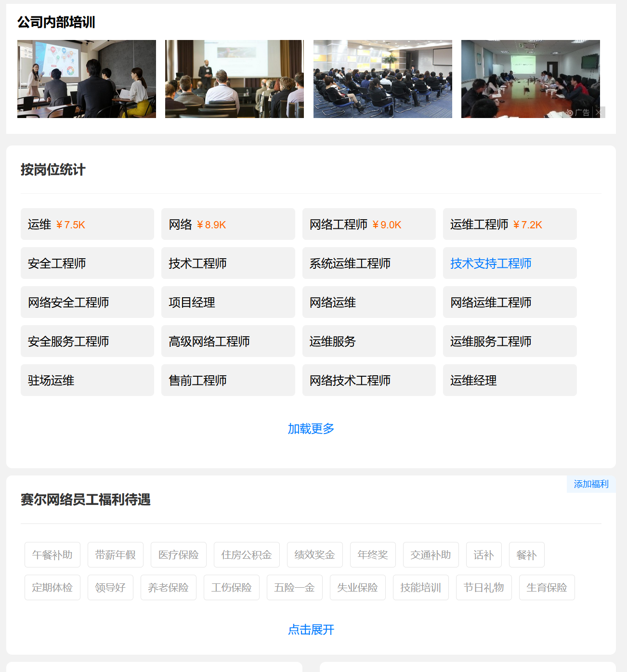The width and height of the screenshot is (627, 672).
Task: Click the 网络 ¥8.9K position tile
Action: (228, 224)
